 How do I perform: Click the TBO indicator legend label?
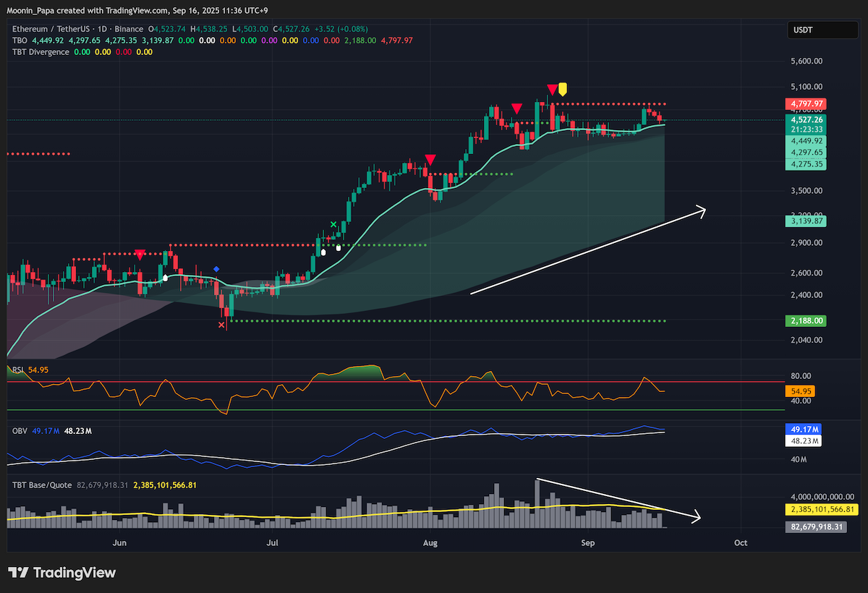click(20, 40)
